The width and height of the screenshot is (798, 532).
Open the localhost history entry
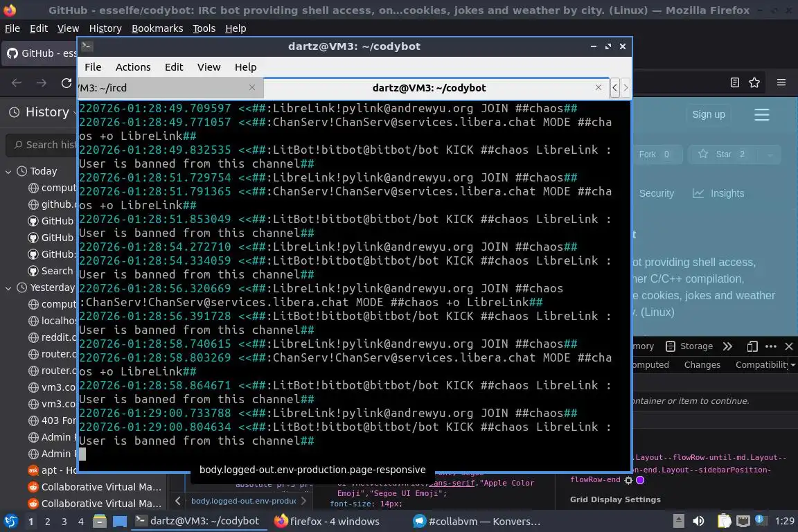53,321
